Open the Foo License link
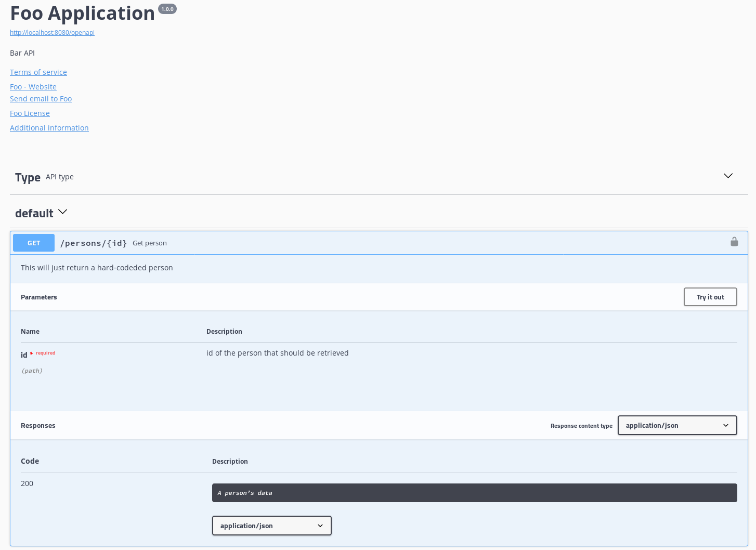 pos(30,113)
